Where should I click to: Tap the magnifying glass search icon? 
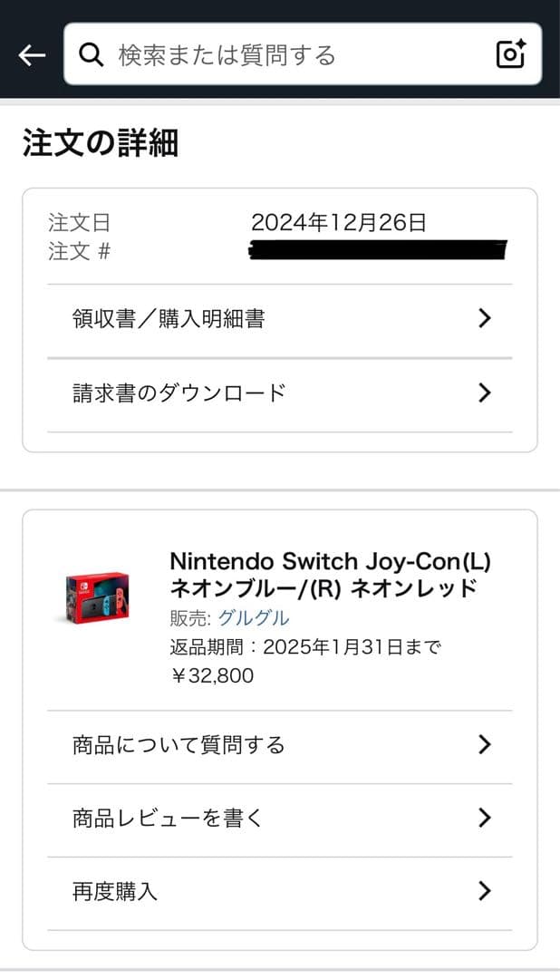[91, 53]
